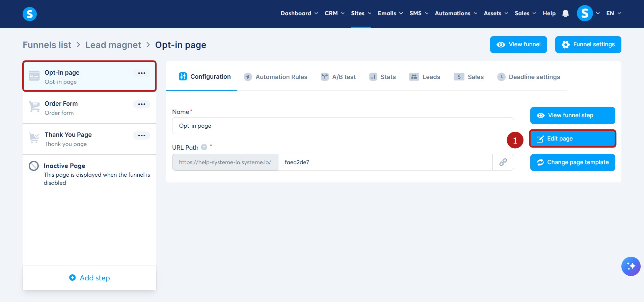Select the Thank You Page funnel step
This screenshot has width=644, height=302.
89,139
